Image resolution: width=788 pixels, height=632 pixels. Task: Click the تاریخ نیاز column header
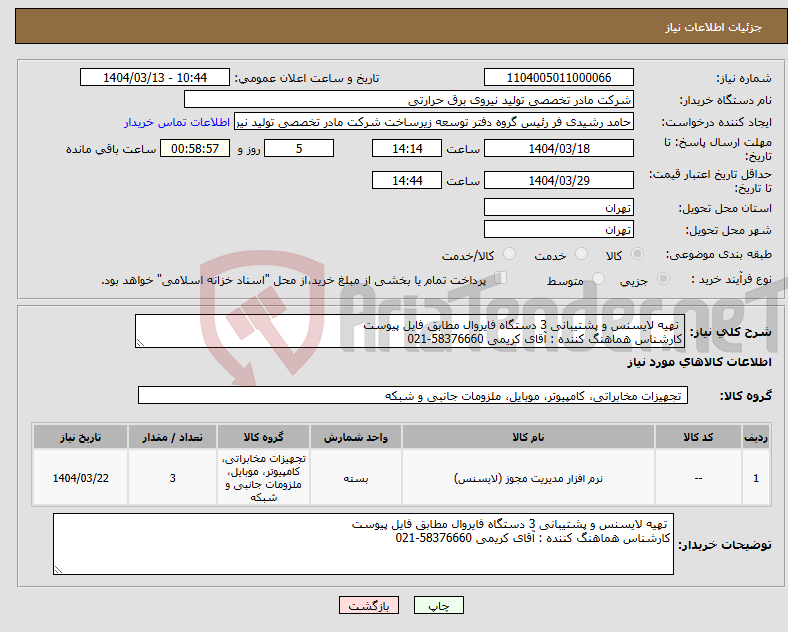80,437
